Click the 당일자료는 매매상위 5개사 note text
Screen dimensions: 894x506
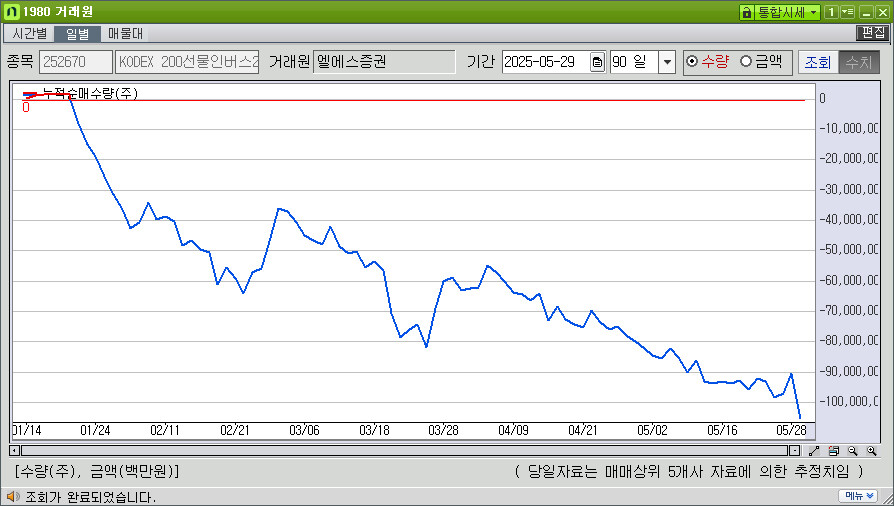688,472
